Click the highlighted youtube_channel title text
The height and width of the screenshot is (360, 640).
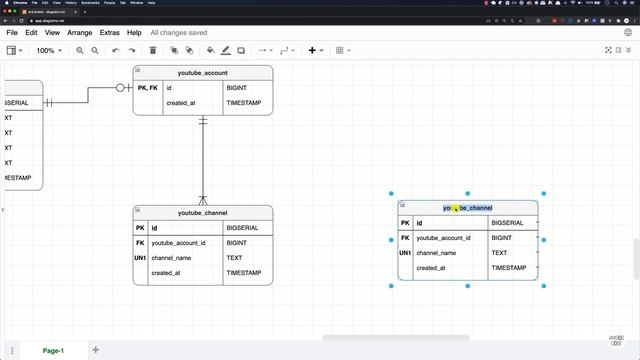(x=468, y=208)
